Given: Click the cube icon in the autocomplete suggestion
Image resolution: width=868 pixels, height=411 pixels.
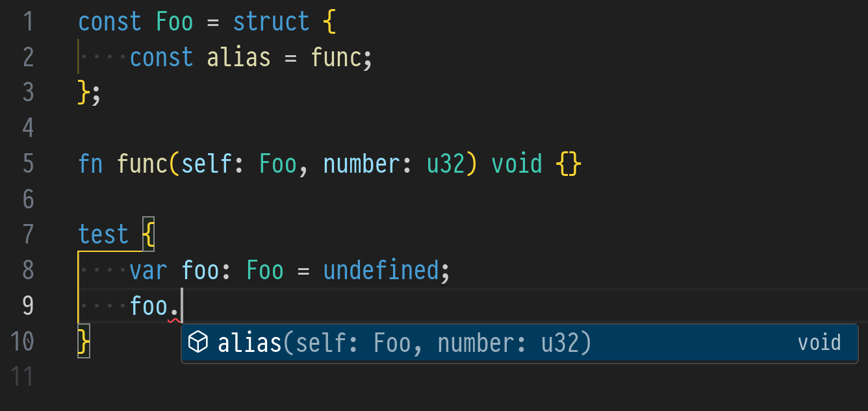Looking at the screenshot, I should click(198, 342).
